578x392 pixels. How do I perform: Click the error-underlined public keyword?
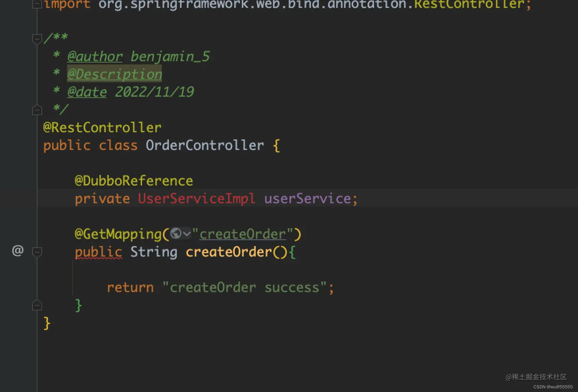click(x=98, y=252)
